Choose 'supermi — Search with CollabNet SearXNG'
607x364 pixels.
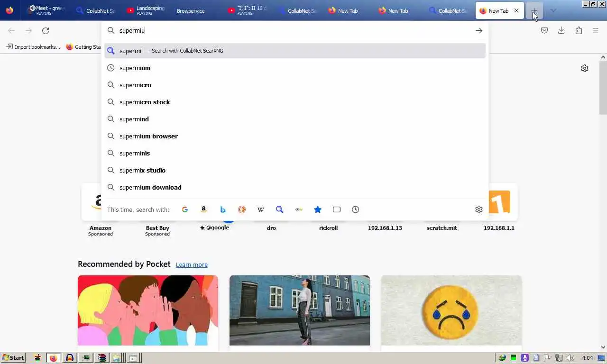coord(295,51)
